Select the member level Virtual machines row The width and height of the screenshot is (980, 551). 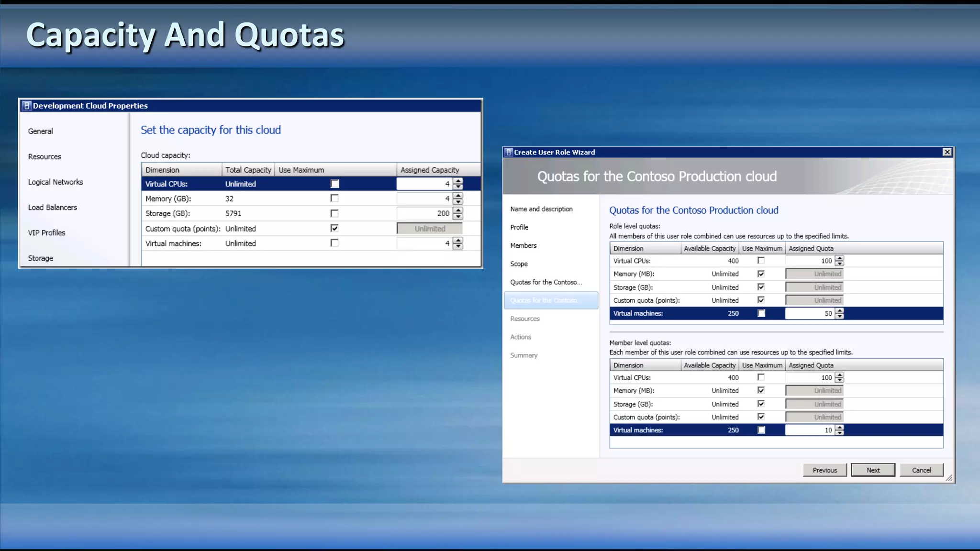pos(776,430)
